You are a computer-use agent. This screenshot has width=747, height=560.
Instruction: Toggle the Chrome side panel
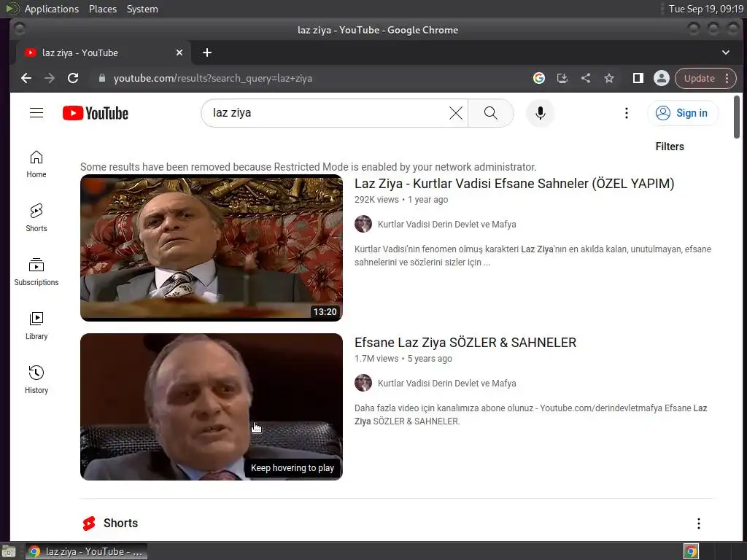pyautogui.click(x=638, y=78)
